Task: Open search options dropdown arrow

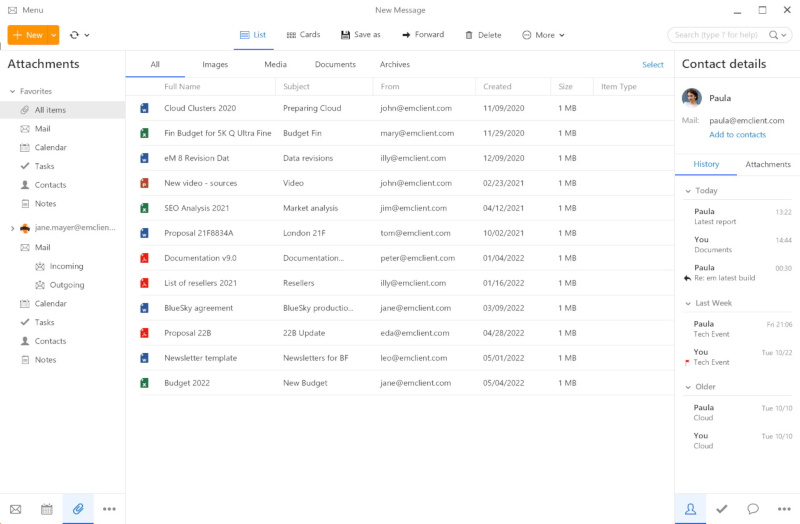Action: click(x=784, y=35)
